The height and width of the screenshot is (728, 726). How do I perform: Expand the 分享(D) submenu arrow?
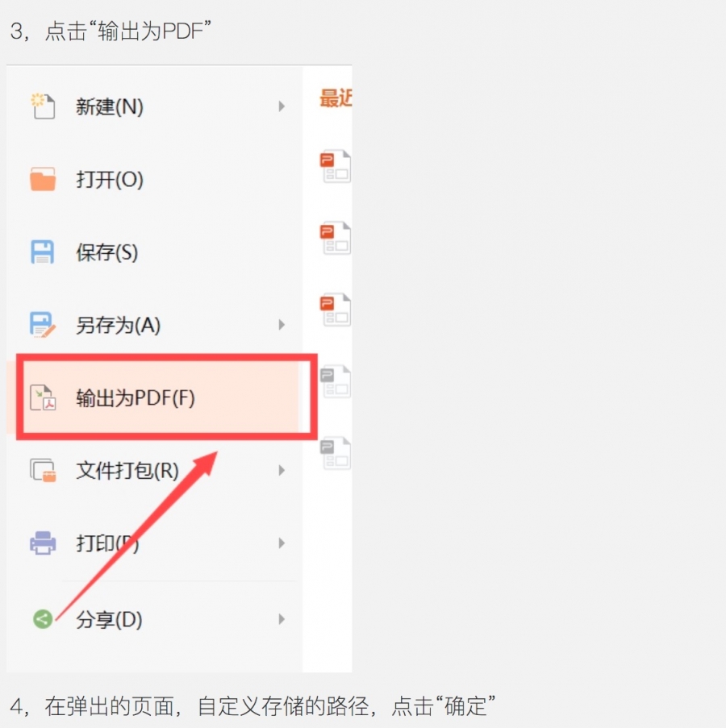(282, 619)
